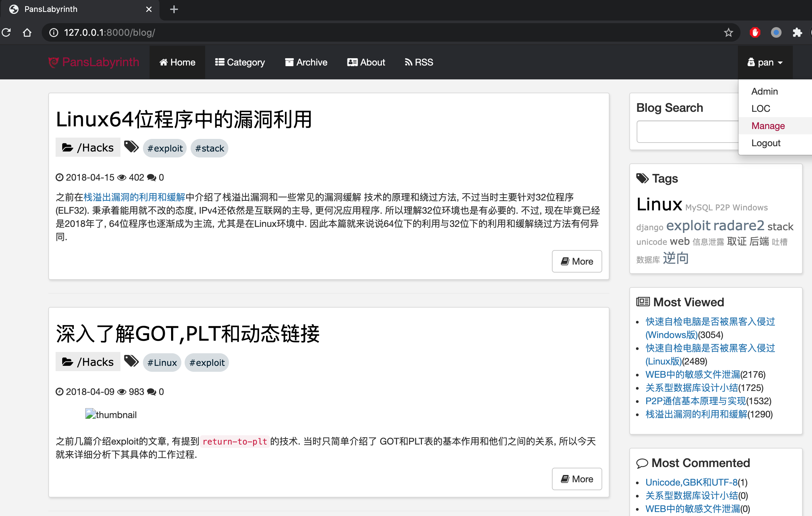
Task: Collapse the pan user dropdown
Action: pos(765,63)
